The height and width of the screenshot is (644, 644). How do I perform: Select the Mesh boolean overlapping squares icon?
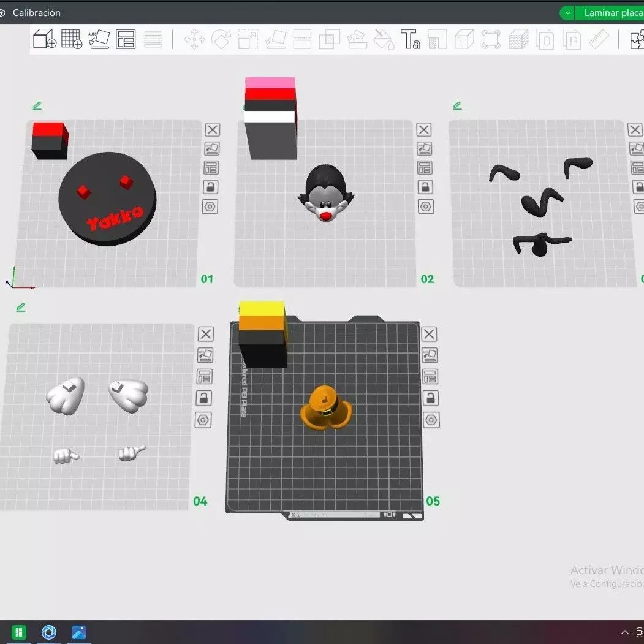330,39
